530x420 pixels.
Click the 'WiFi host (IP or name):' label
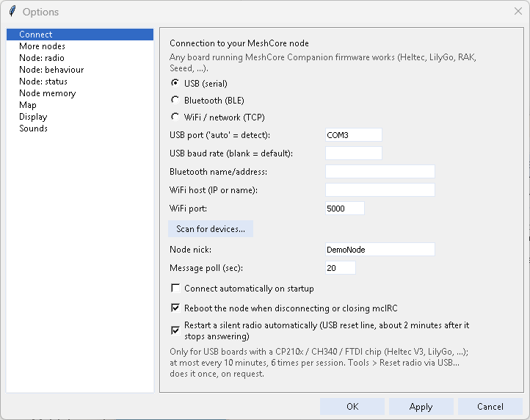(x=214, y=190)
